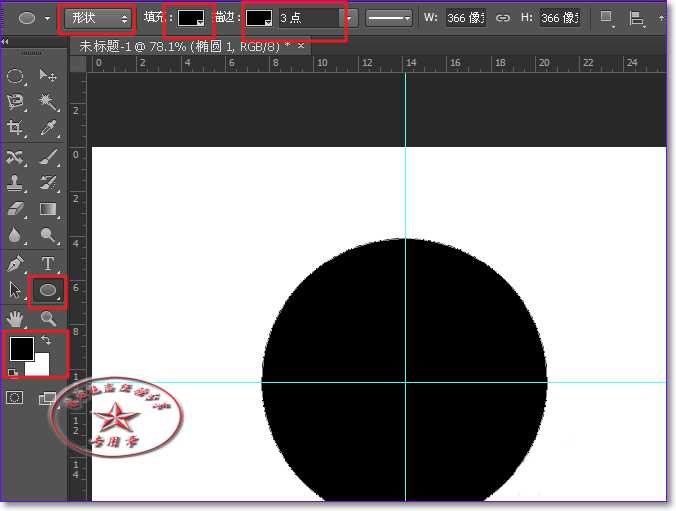Toggle link between width and height
The height and width of the screenshot is (511, 676).
(x=503, y=18)
